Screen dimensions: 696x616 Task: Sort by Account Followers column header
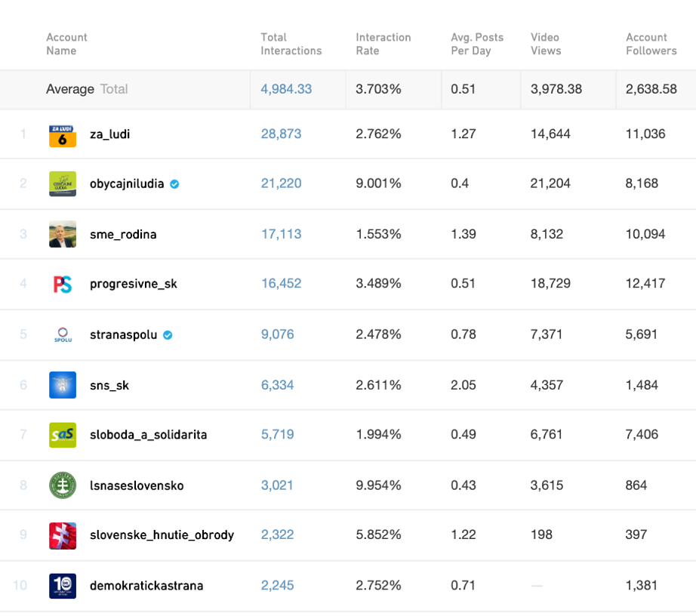pos(651,44)
